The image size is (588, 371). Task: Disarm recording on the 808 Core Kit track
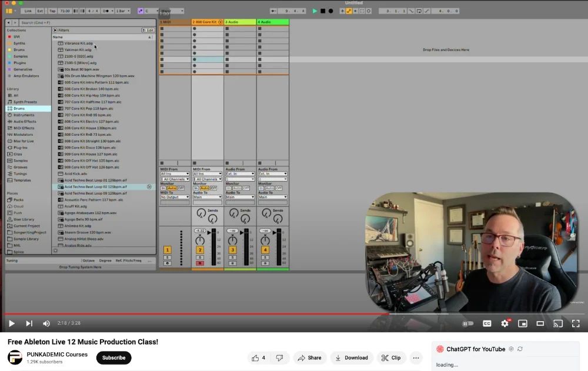tap(200, 263)
